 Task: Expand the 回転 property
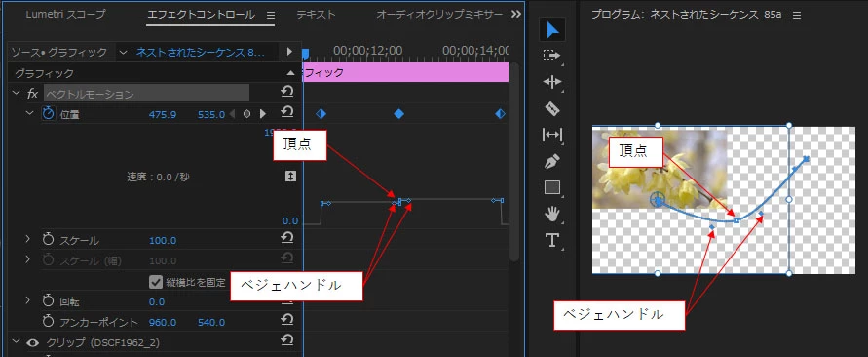coord(27,300)
